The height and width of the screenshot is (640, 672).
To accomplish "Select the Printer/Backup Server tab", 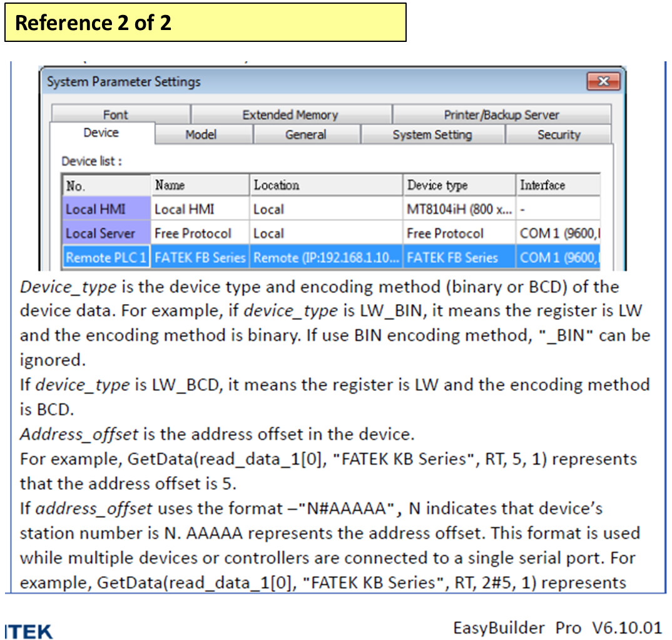I will tap(501, 114).
